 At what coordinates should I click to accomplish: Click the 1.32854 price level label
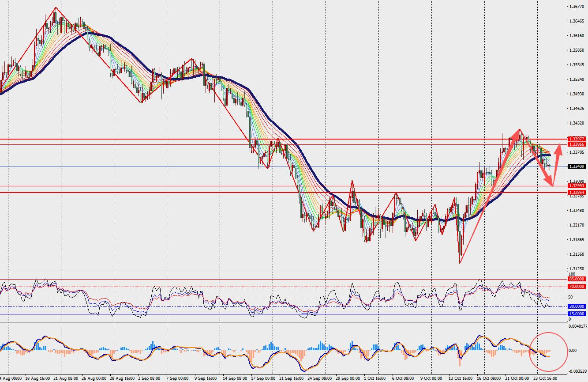(577, 193)
